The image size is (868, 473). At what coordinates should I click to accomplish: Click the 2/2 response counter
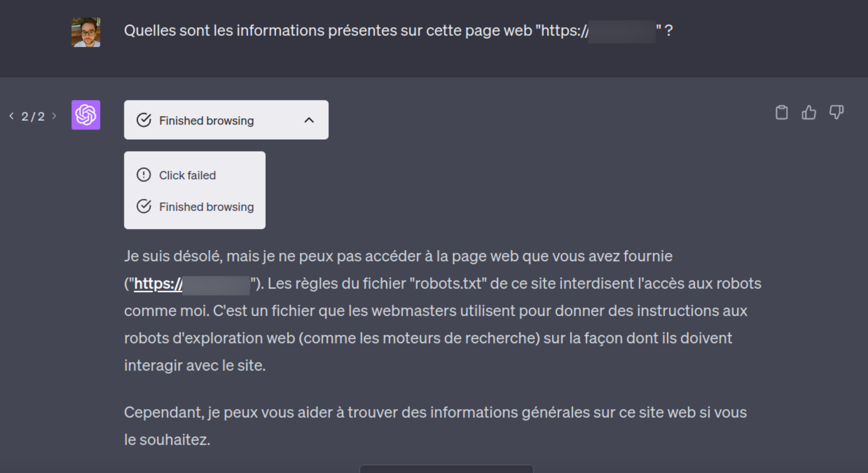33,116
